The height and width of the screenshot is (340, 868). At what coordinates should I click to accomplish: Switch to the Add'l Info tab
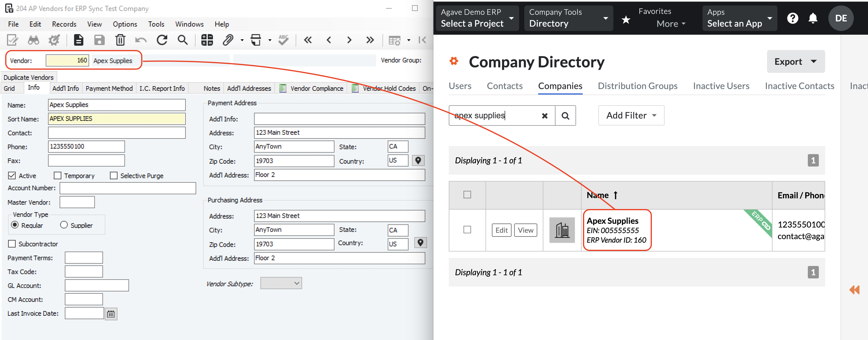click(x=64, y=88)
